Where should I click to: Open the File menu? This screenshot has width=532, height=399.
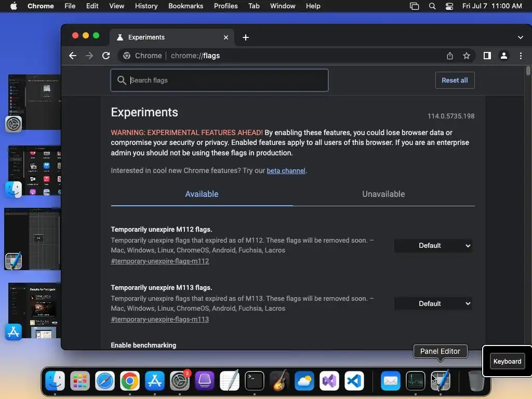pos(70,6)
